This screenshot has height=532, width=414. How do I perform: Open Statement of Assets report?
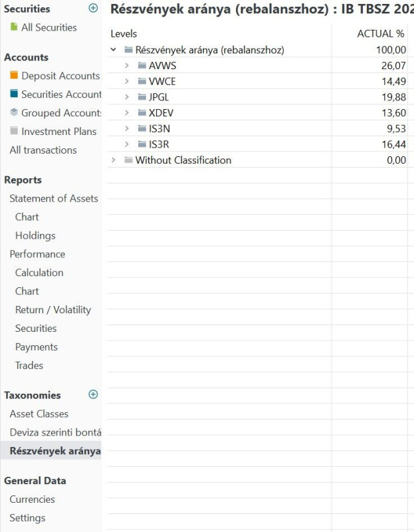click(x=53, y=198)
